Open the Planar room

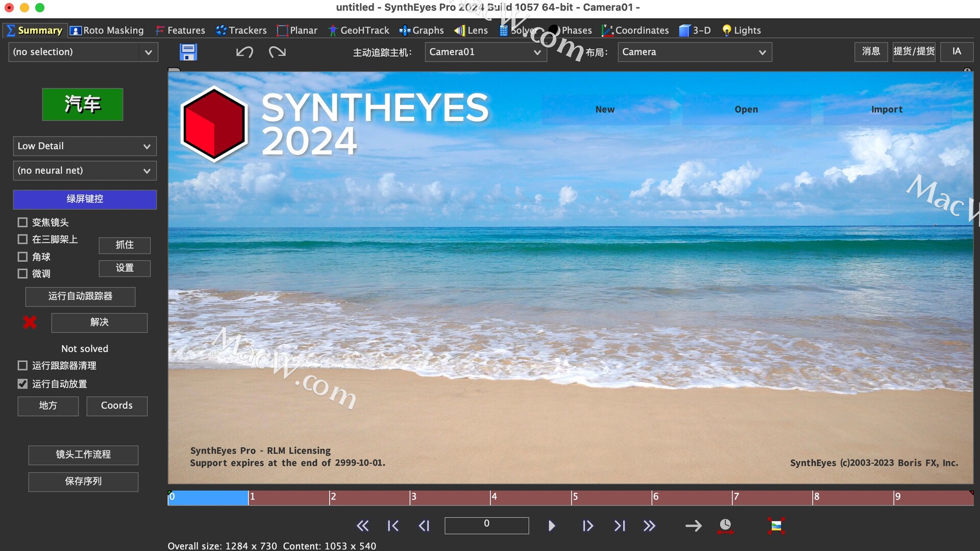pyautogui.click(x=297, y=31)
